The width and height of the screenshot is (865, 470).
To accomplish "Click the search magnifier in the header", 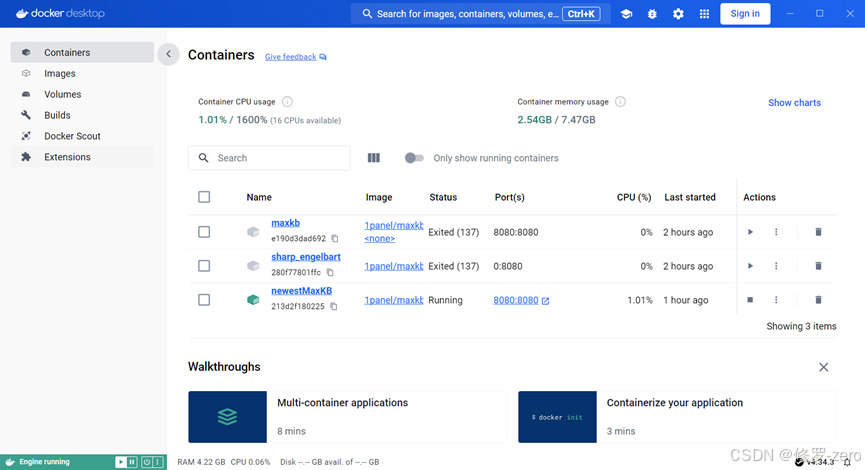I will [x=367, y=14].
